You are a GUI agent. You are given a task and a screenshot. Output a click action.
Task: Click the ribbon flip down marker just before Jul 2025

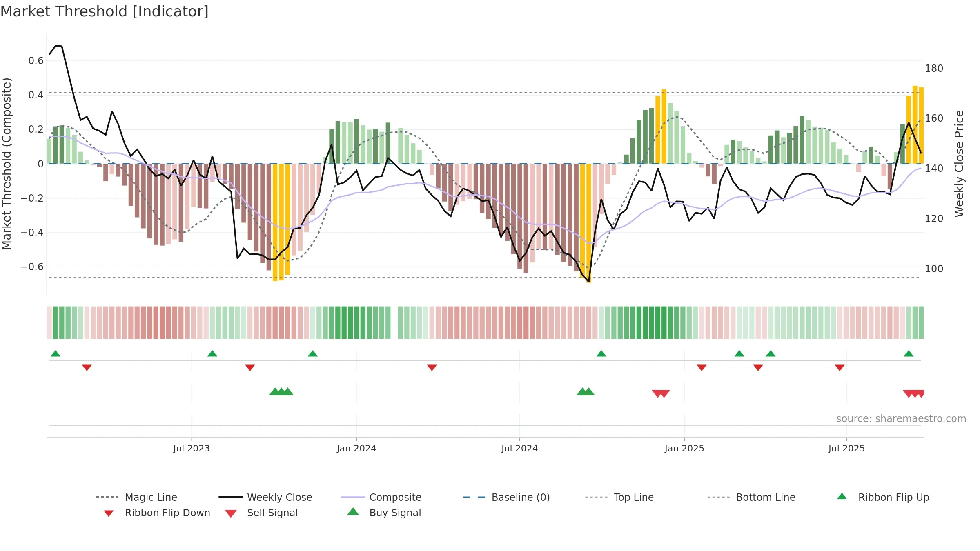840,368
